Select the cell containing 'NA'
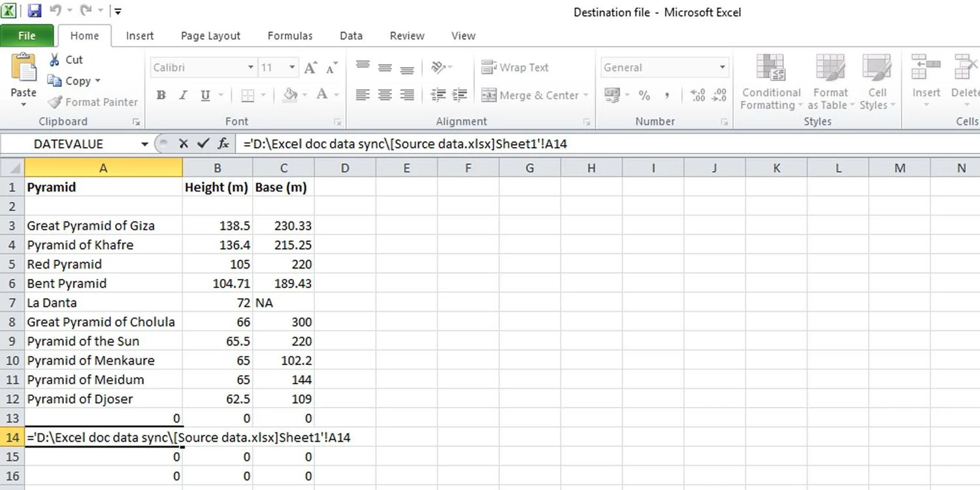 click(284, 302)
